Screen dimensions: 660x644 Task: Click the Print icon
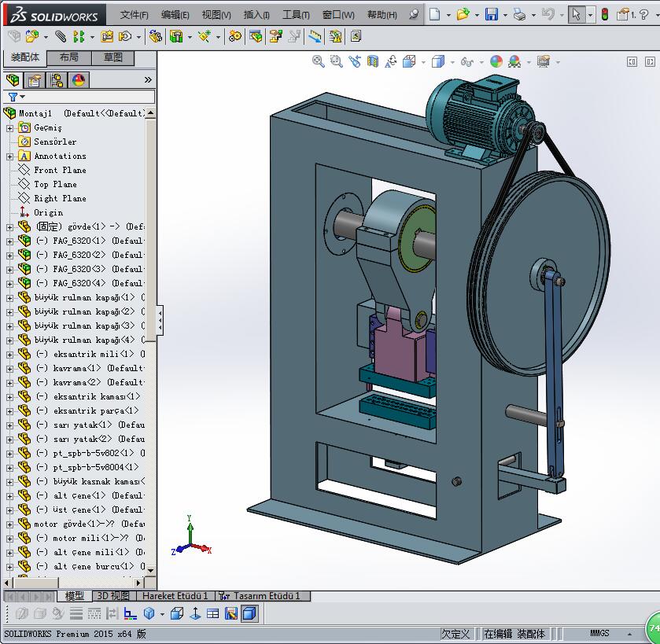(x=520, y=15)
